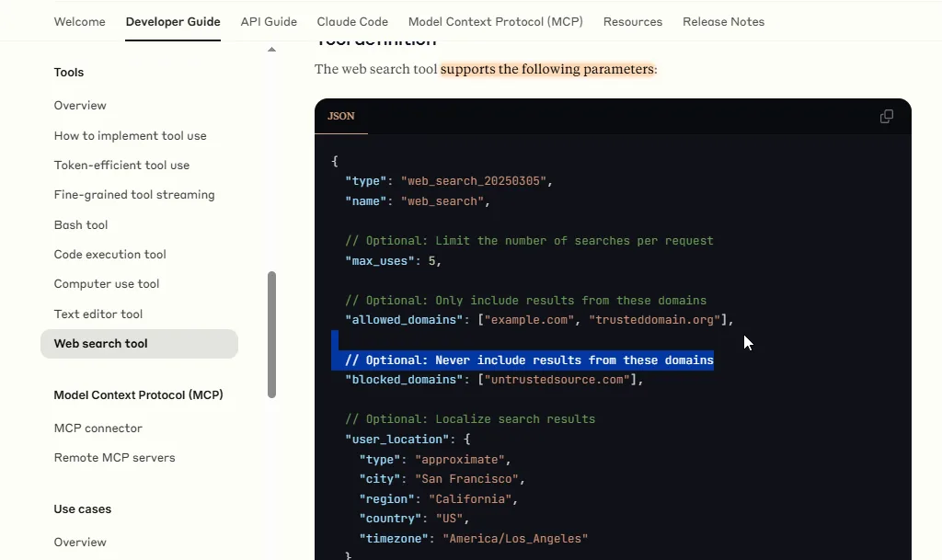Select the Developer Guide tab
Screen dimensions: 942x560
coord(173,22)
